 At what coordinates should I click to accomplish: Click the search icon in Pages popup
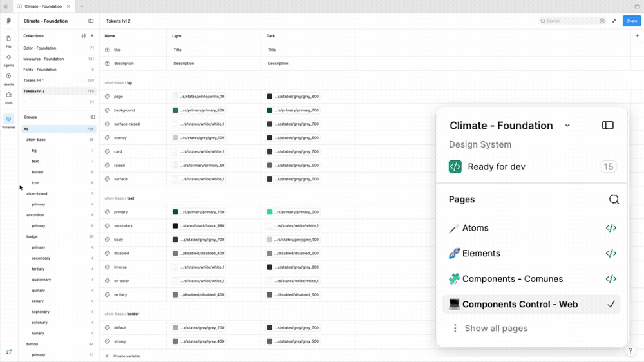coord(614,199)
